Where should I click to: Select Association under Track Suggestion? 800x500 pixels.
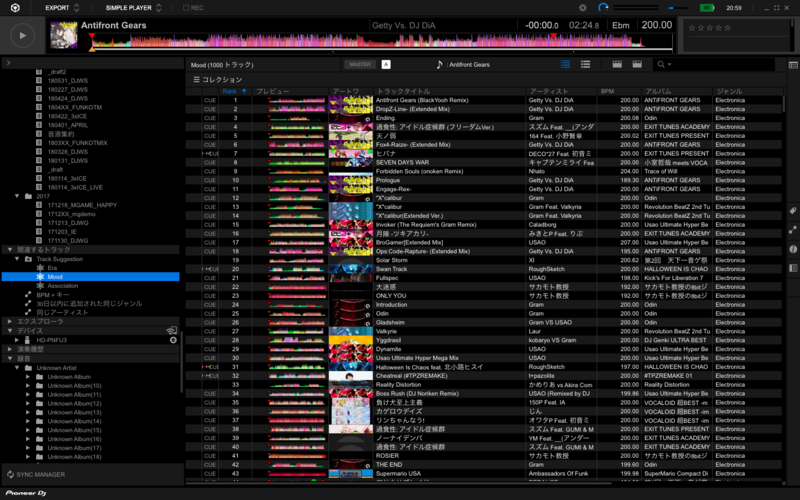[x=63, y=286]
